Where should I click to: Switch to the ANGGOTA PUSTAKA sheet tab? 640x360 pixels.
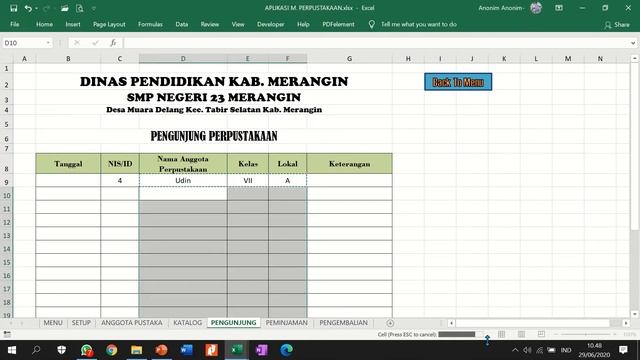(132, 323)
